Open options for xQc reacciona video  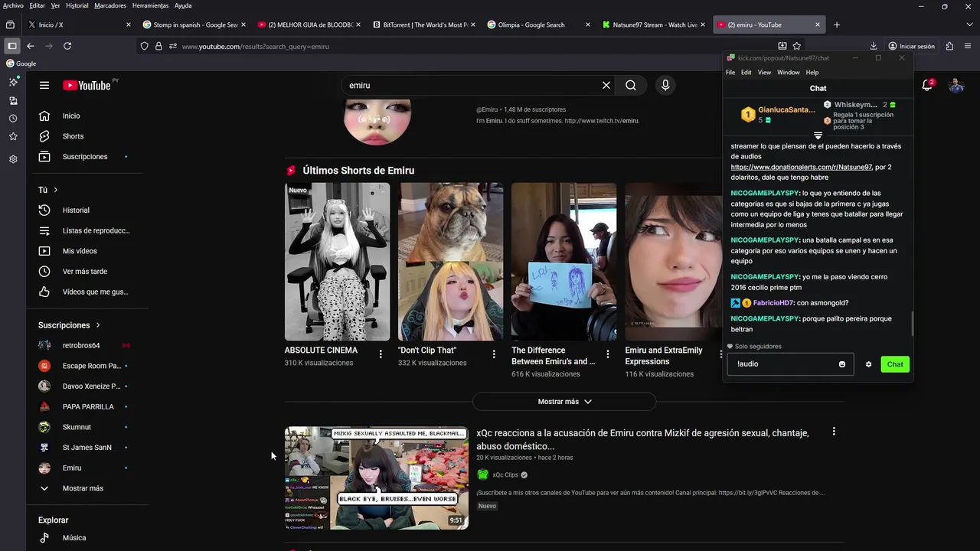(834, 432)
